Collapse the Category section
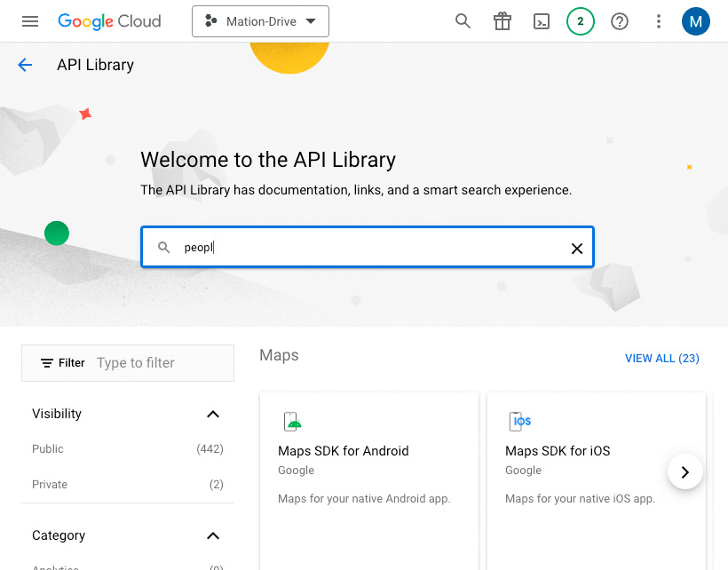The width and height of the screenshot is (728, 570). [213, 535]
